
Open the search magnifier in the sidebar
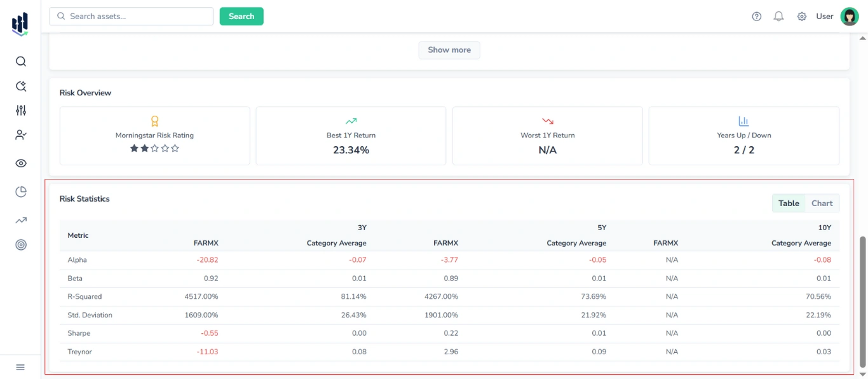tap(20, 61)
